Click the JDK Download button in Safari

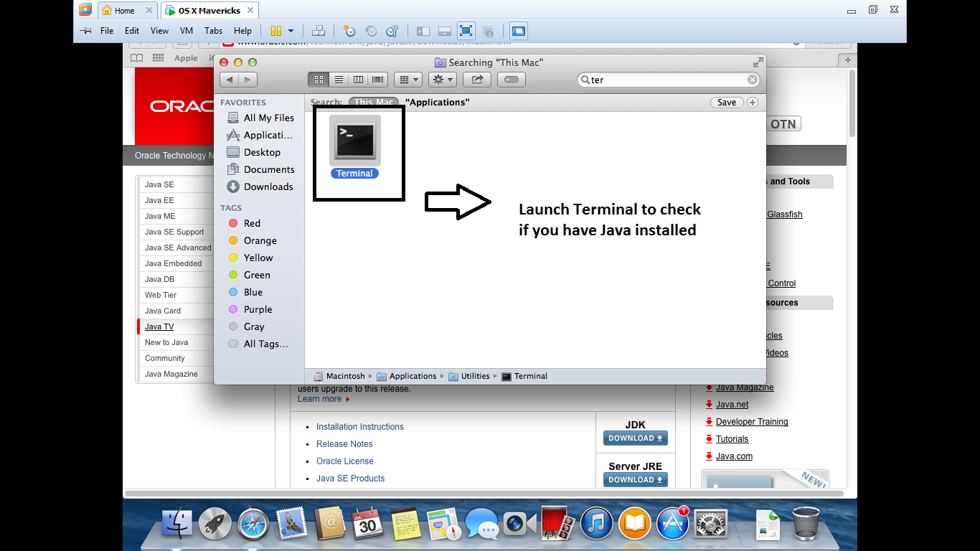point(636,438)
